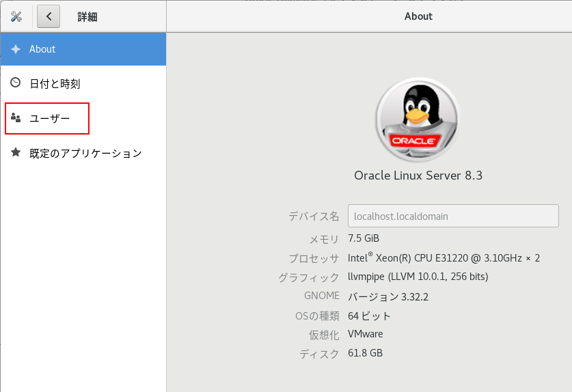Click the Oracle penguin logo
572x392 pixels.
[x=418, y=118]
